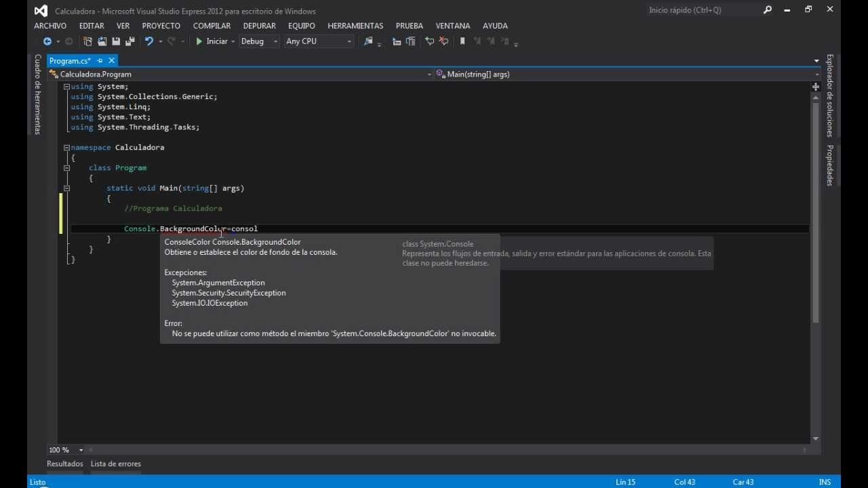
Task: Collapse the namespace Calculadora block
Action: point(66,148)
